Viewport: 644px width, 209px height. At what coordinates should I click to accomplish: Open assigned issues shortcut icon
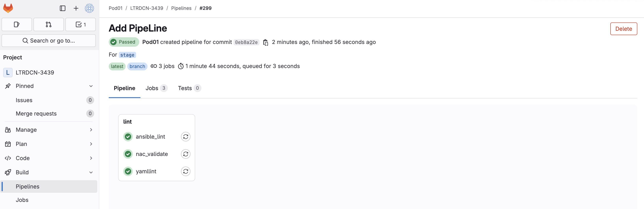click(x=17, y=24)
